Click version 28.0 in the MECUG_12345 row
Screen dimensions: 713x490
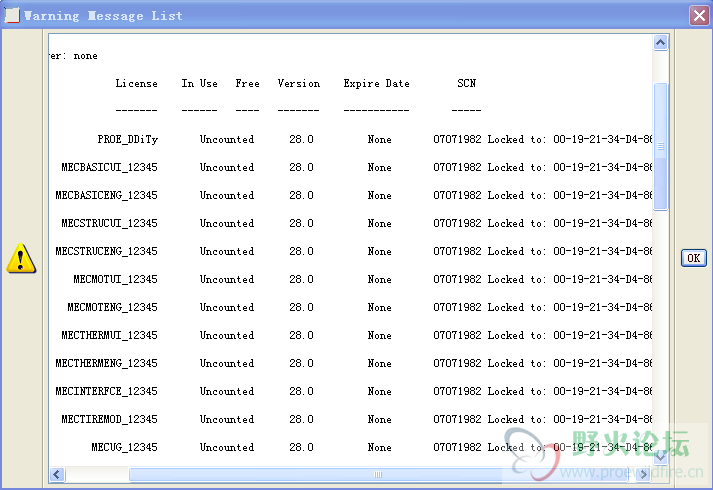(301, 447)
